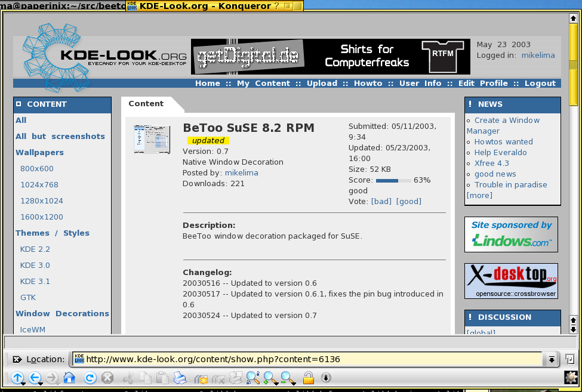Click the KDE-LOOK.ORG logo
The image size is (582, 392).
104,57
